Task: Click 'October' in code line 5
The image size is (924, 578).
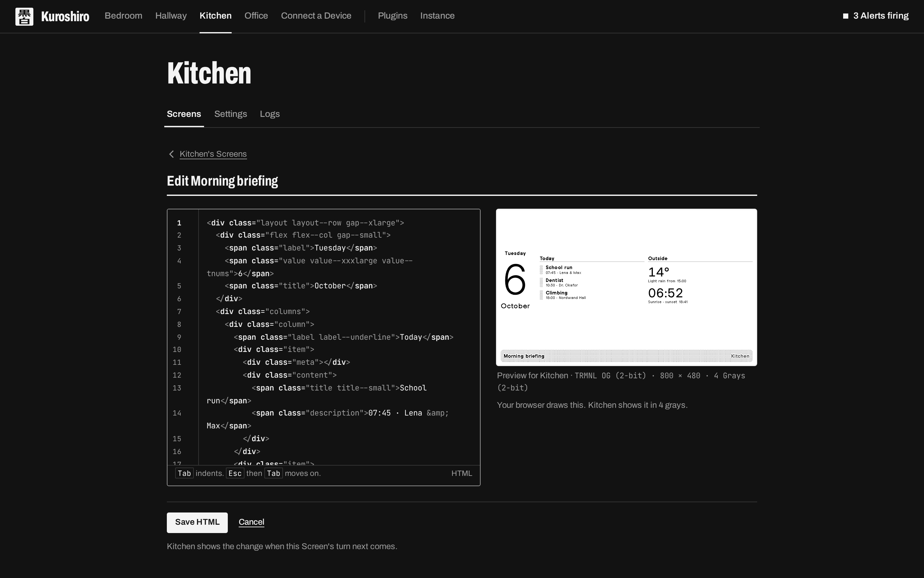Action: coord(330,286)
